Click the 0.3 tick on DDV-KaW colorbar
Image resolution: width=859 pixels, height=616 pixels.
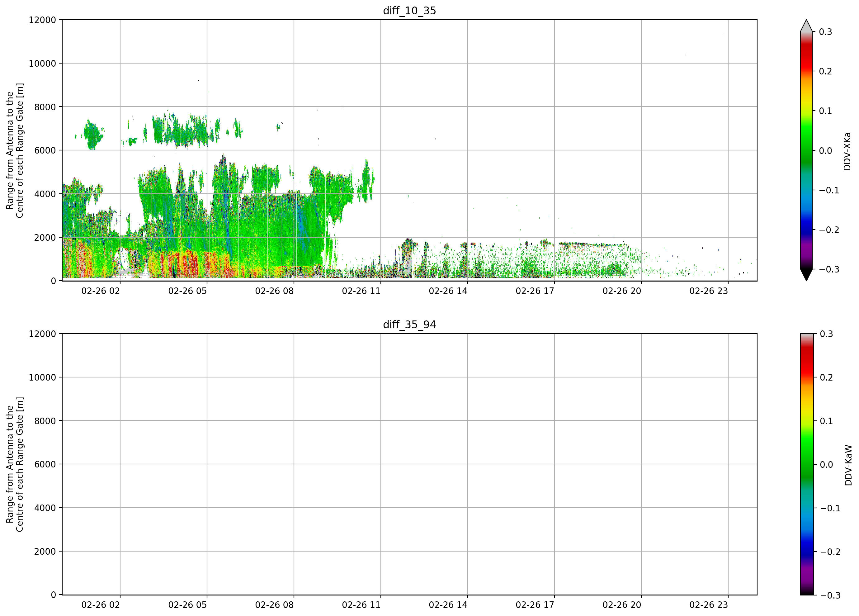[826, 334]
